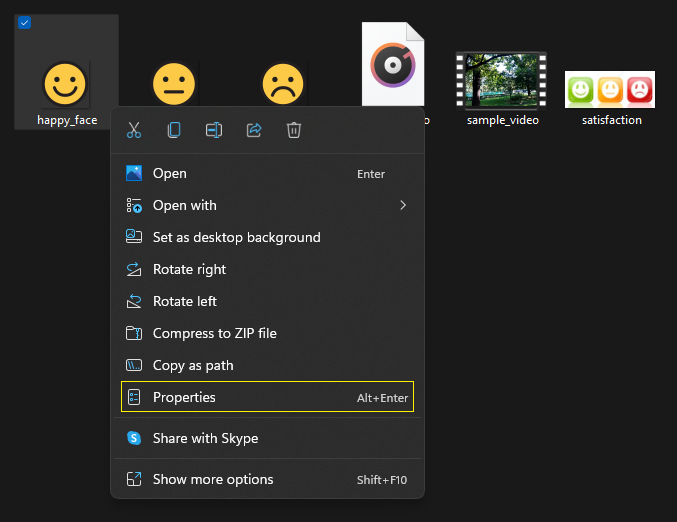Click the Open with icon
677x522 pixels.
[134, 206]
